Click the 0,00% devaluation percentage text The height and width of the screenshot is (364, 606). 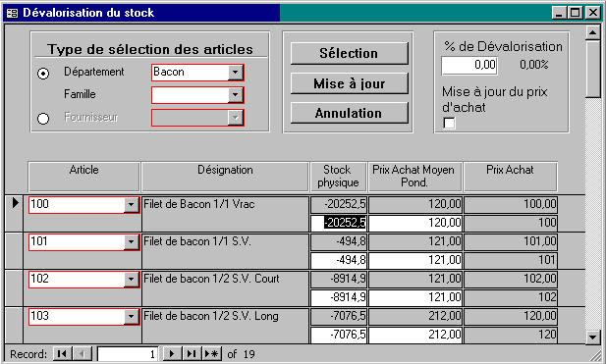533,65
